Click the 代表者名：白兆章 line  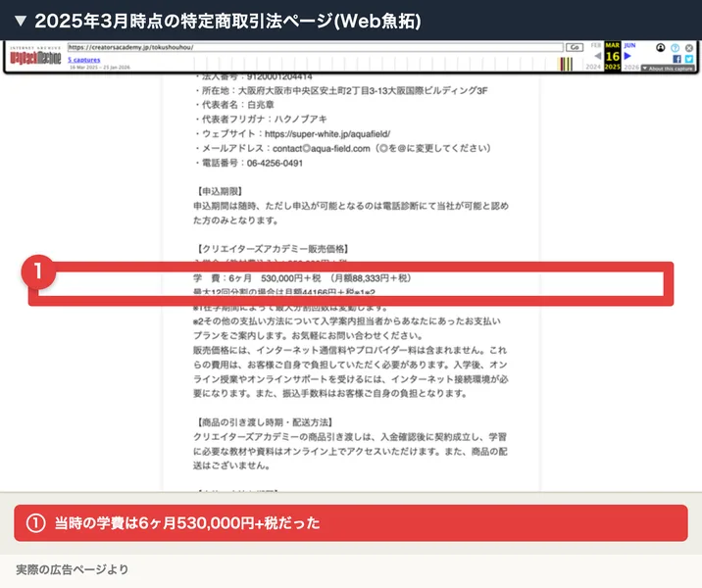[x=233, y=105]
